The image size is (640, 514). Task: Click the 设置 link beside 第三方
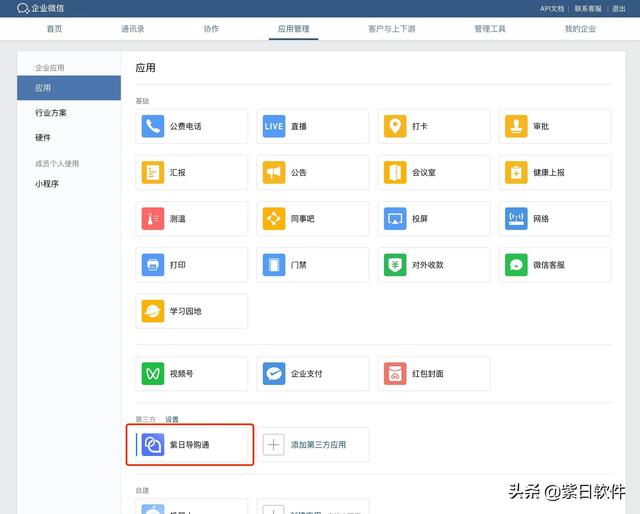(172, 419)
